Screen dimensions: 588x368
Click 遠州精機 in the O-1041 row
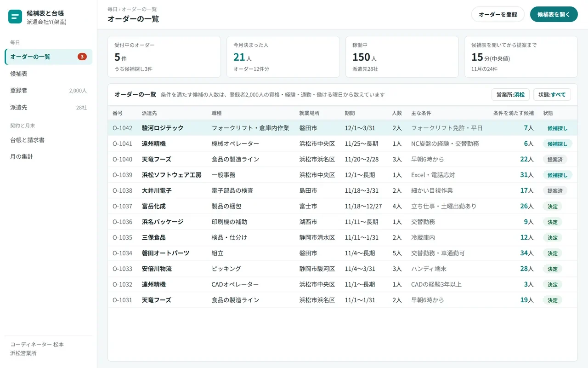pyautogui.click(x=154, y=144)
